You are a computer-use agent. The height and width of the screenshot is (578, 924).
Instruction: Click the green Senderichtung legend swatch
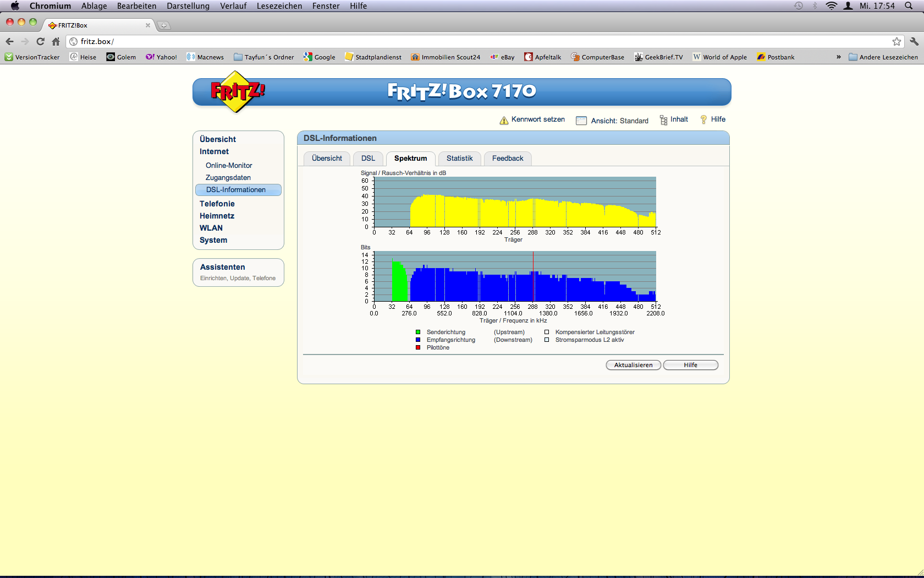coord(418,332)
